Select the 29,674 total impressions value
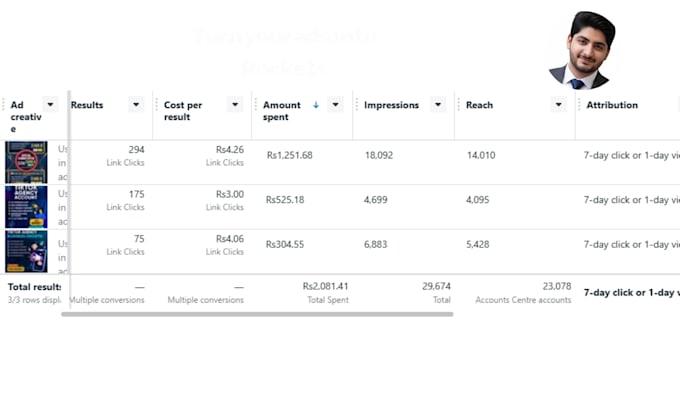This screenshot has width=680, height=409. (x=436, y=286)
